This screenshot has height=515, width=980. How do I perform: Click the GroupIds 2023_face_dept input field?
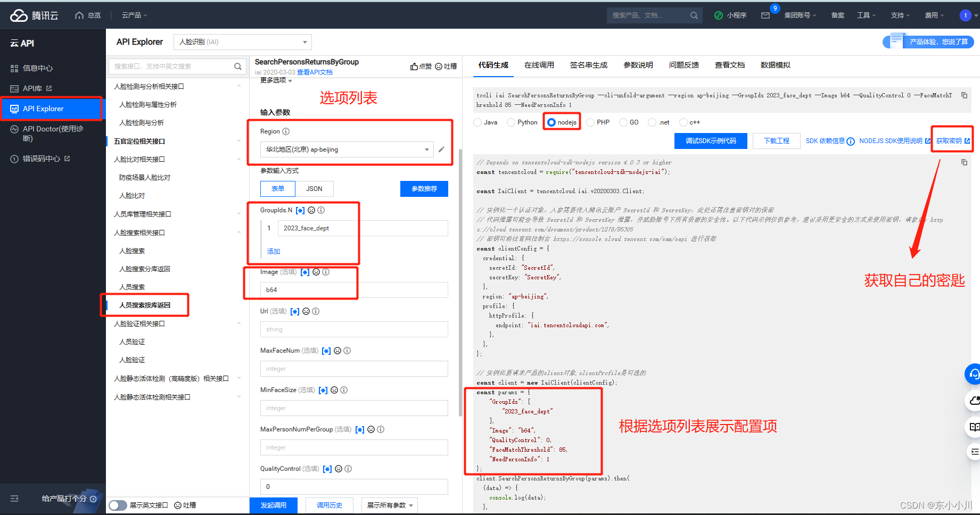(x=363, y=228)
